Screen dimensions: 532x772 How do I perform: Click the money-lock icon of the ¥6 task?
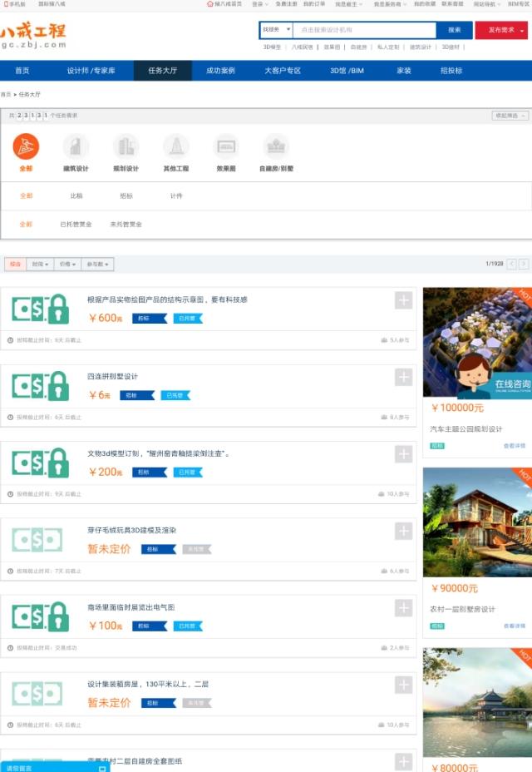[x=41, y=385]
